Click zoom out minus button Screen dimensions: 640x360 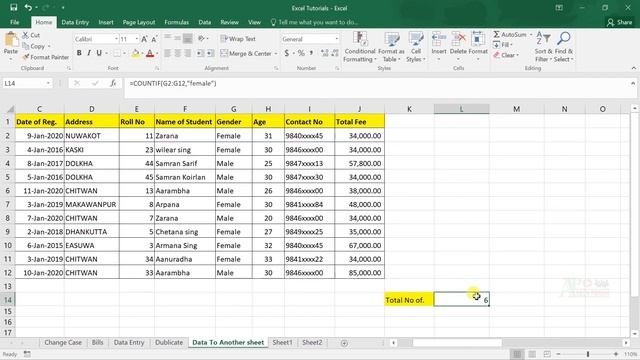[x=558, y=354]
